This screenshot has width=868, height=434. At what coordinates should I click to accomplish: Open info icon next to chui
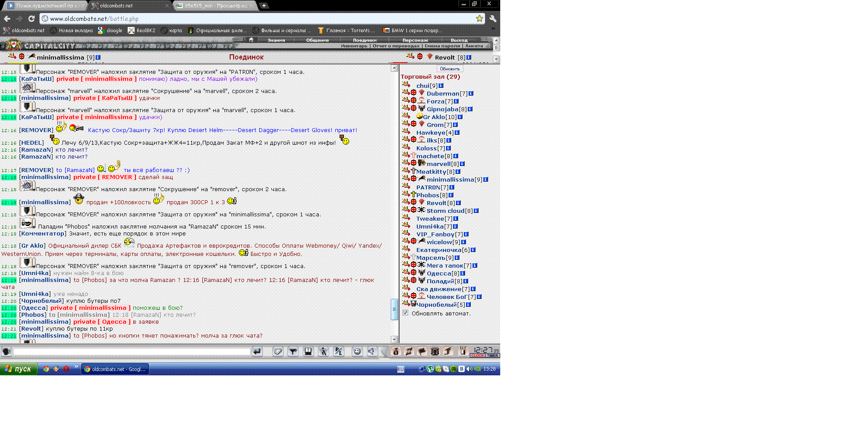pos(441,86)
